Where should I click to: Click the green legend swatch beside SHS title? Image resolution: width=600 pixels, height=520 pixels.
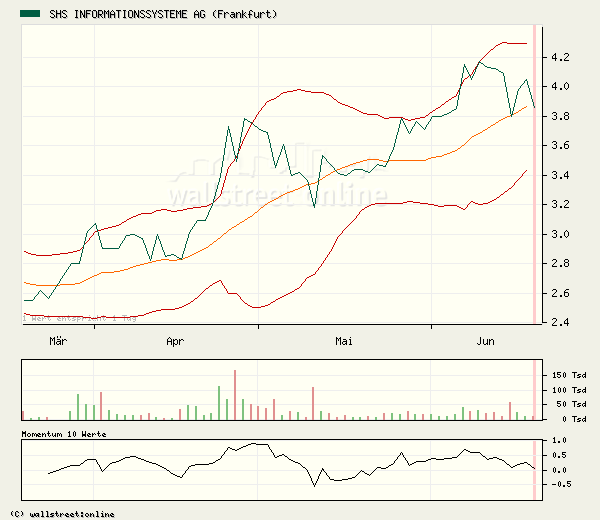click(x=30, y=14)
